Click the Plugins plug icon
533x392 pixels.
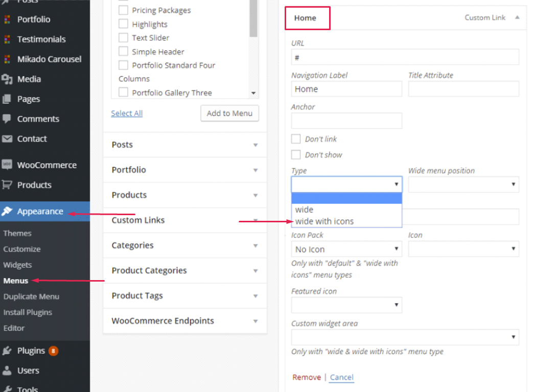coord(7,351)
